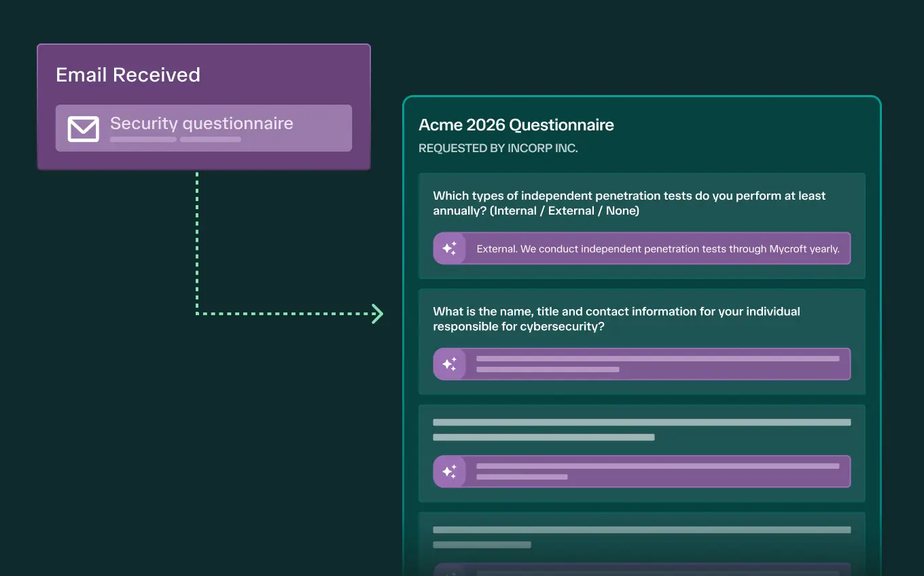Select the independent penetration tests question text
924x576 pixels.
click(x=629, y=203)
